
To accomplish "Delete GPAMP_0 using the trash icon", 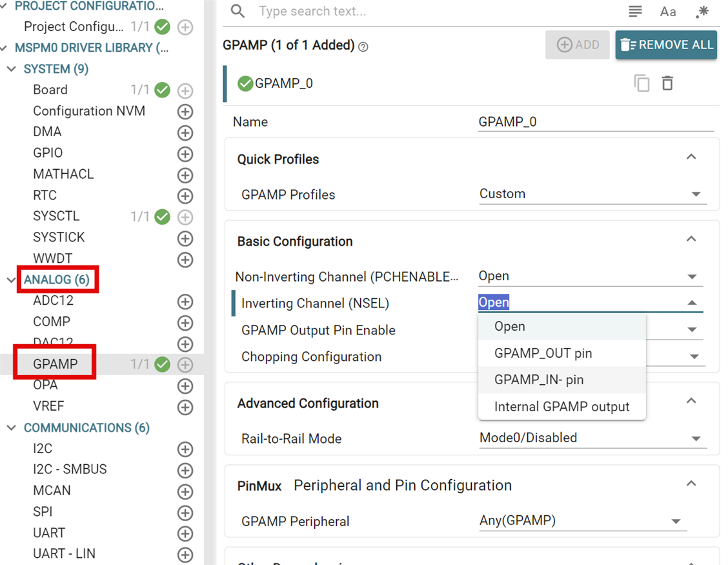I will 667,84.
